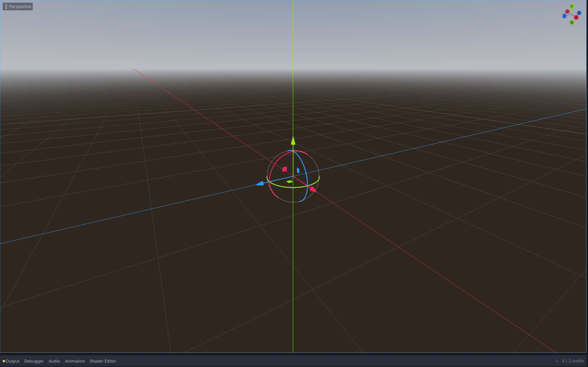
Task: Open the Animation panel
Action: click(75, 361)
